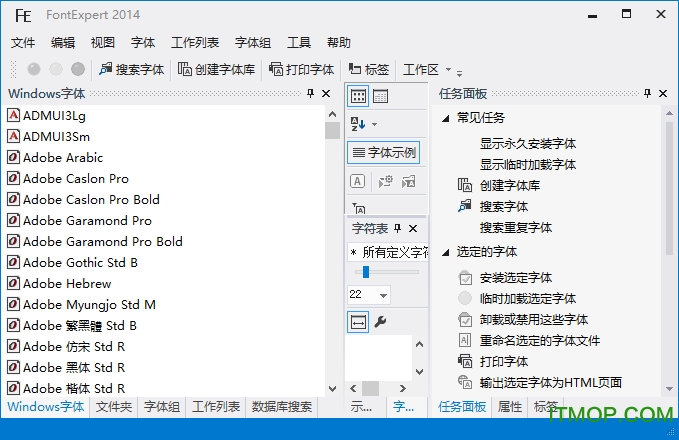
Task: Switch to the 数据库搜索 tab
Action: tap(282, 407)
